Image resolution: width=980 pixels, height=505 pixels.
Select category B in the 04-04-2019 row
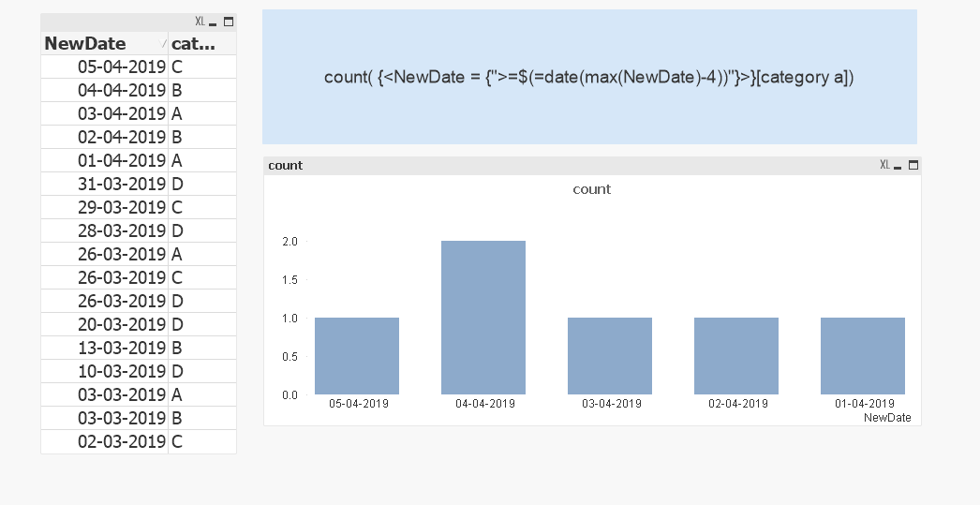tap(201, 90)
